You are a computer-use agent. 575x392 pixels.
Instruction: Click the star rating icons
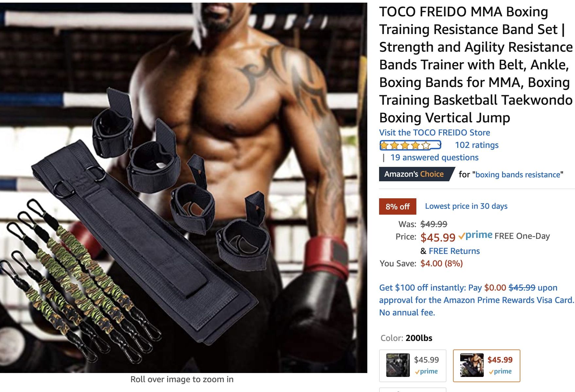point(406,145)
